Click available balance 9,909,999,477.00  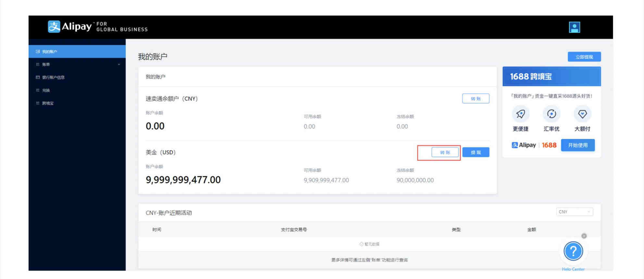point(326,180)
